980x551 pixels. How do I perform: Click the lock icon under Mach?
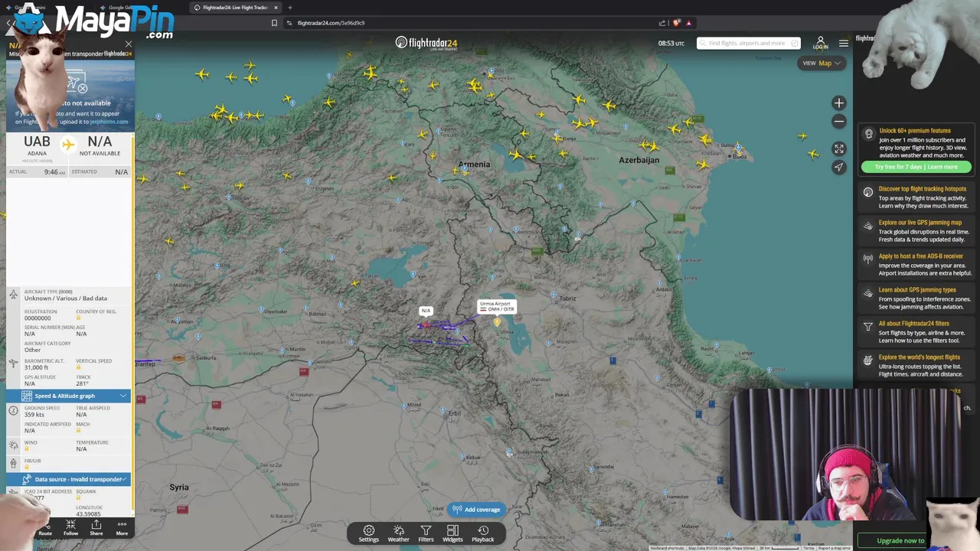[78, 430]
